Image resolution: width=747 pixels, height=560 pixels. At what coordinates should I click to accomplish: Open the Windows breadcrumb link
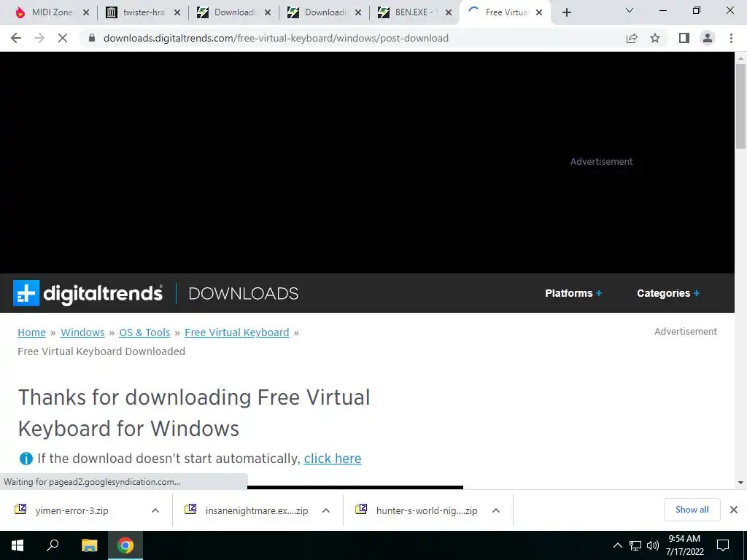pos(82,332)
